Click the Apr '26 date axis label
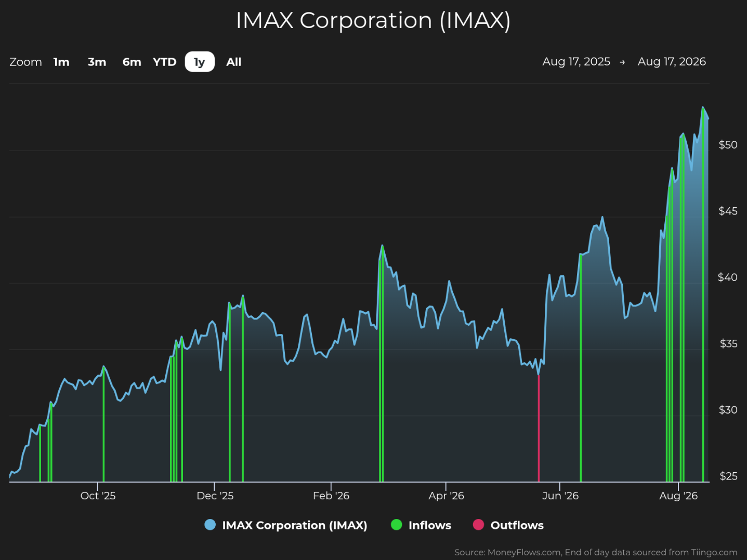The height and width of the screenshot is (560, 747). (446, 496)
